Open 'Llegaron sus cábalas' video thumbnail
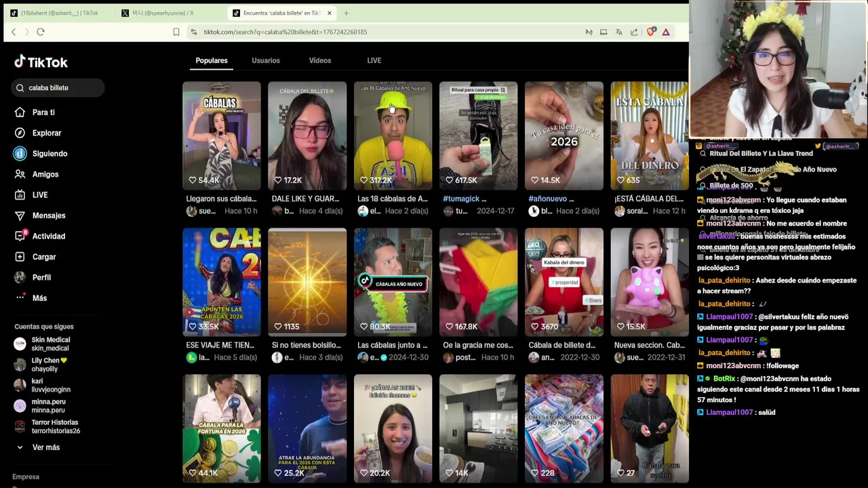This screenshot has width=868, height=488. coord(221,136)
